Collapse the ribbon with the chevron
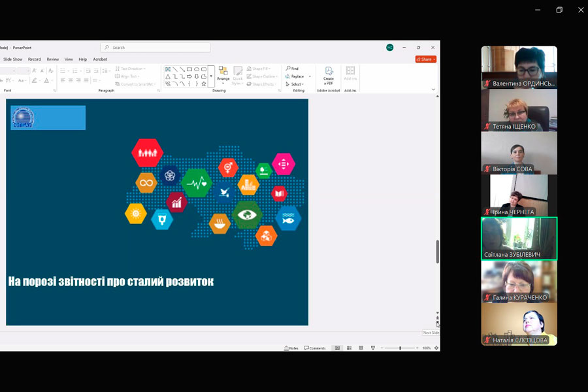588x392 pixels. pyautogui.click(x=433, y=90)
